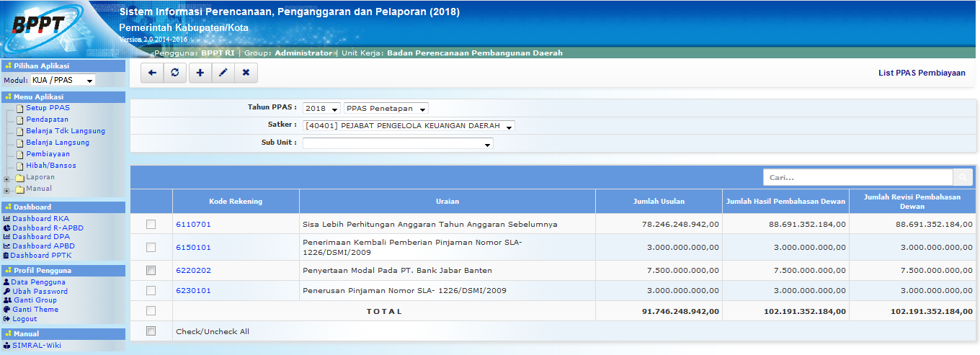The image size is (980, 355).
Task: Click the Ganti Theme link
Action: [35, 310]
